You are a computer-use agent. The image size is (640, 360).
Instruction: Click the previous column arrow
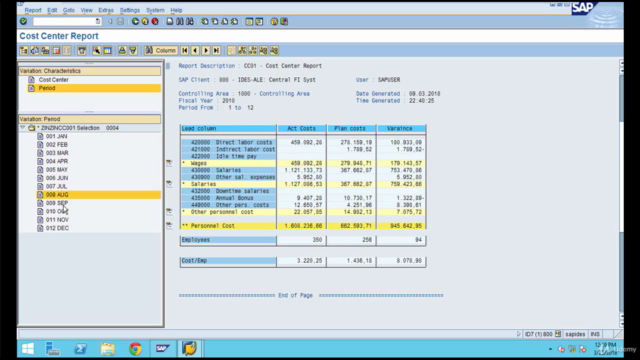coord(195,50)
